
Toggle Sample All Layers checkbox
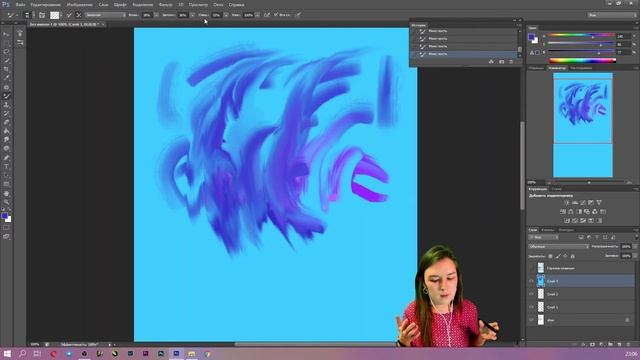pos(276,15)
